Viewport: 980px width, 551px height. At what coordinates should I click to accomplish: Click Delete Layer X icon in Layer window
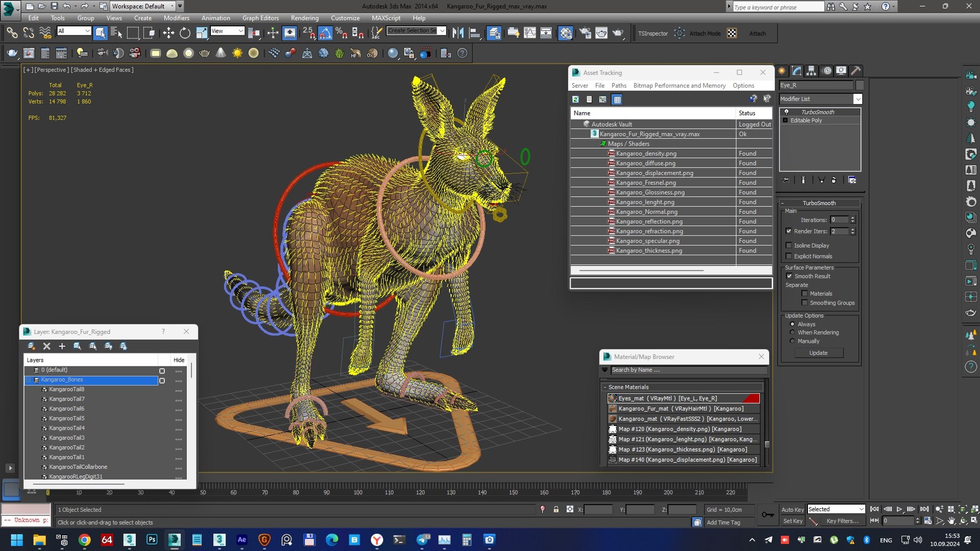pos(46,346)
